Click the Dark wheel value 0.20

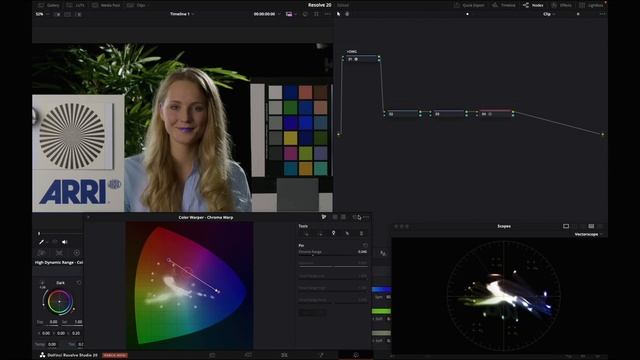coord(76,333)
